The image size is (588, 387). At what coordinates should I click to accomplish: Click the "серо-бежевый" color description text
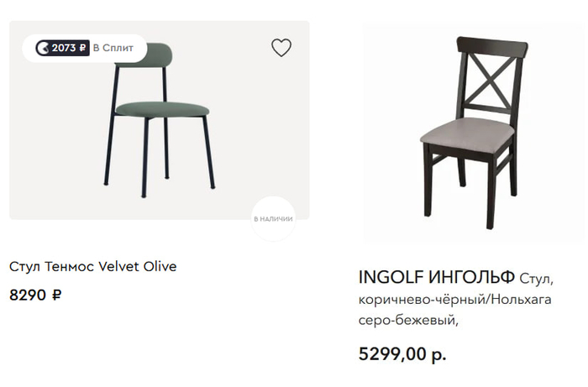tap(410, 320)
